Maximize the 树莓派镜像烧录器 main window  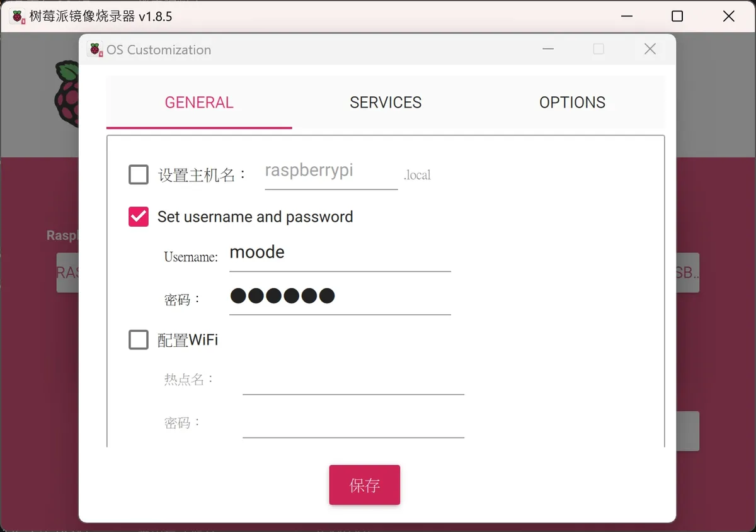(677, 16)
